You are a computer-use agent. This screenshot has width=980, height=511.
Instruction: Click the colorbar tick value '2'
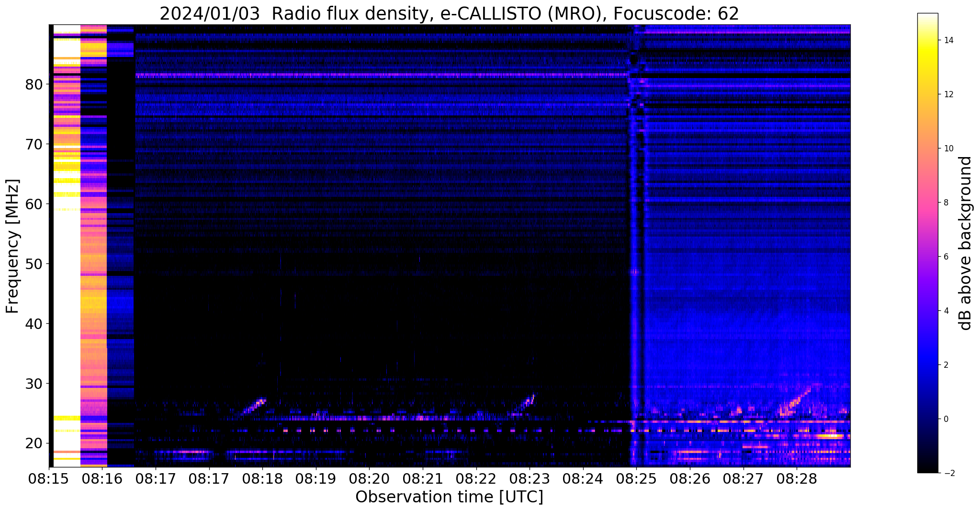coord(946,365)
